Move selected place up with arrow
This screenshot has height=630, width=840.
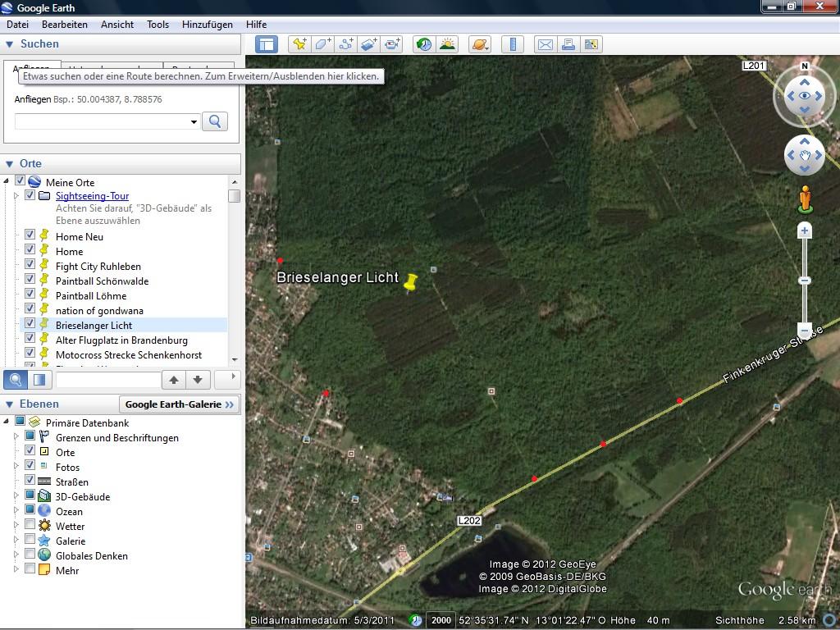(x=174, y=380)
